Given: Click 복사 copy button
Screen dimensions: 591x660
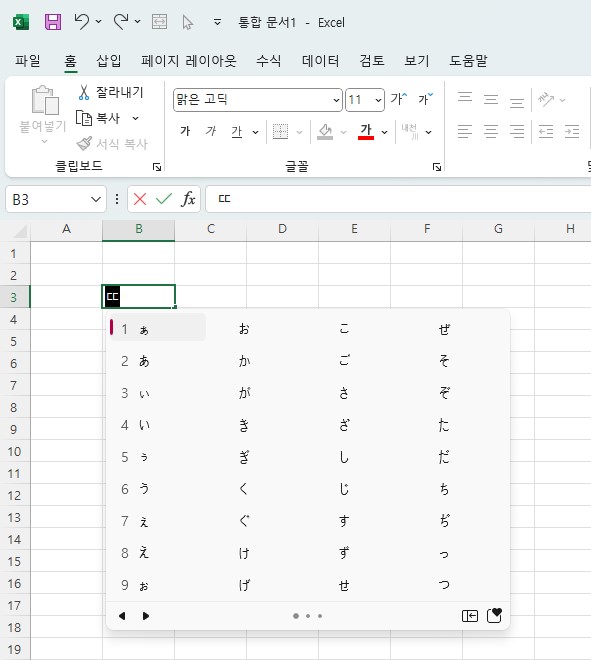Looking at the screenshot, I should [x=98, y=118].
